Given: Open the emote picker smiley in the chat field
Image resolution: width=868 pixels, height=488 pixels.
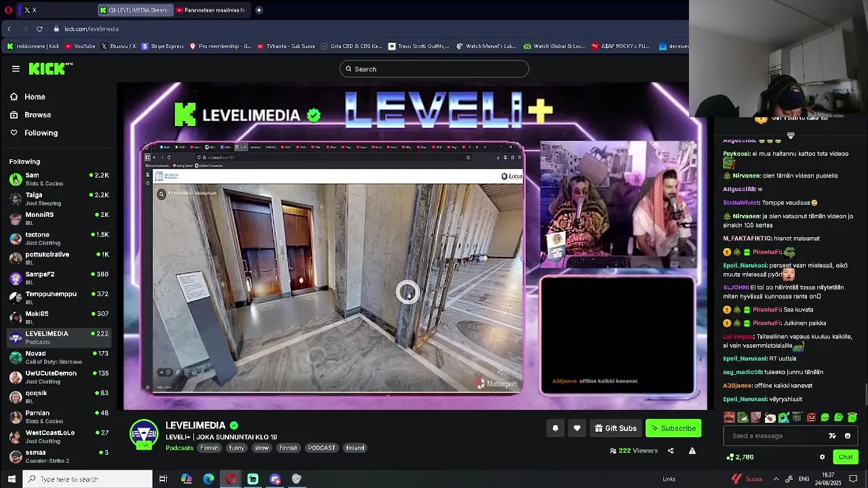Looking at the screenshot, I should [848, 436].
